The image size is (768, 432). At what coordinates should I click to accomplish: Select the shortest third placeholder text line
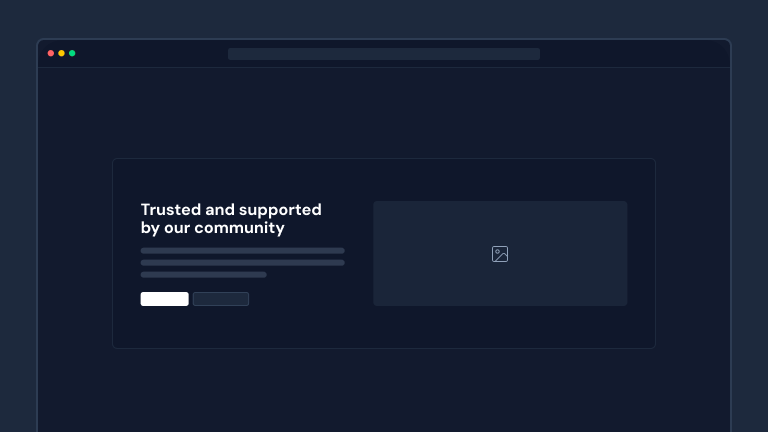pyautogui.click(x=203, y=275)
